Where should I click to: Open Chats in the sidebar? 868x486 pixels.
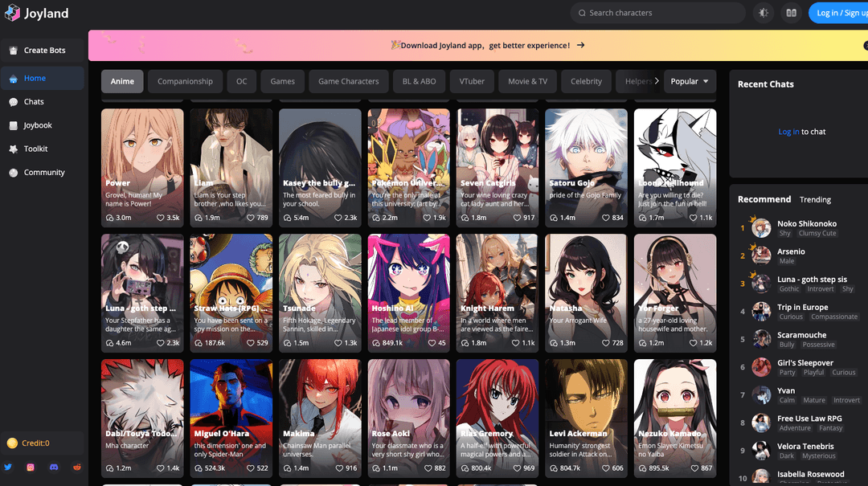(x=42, y=102)
